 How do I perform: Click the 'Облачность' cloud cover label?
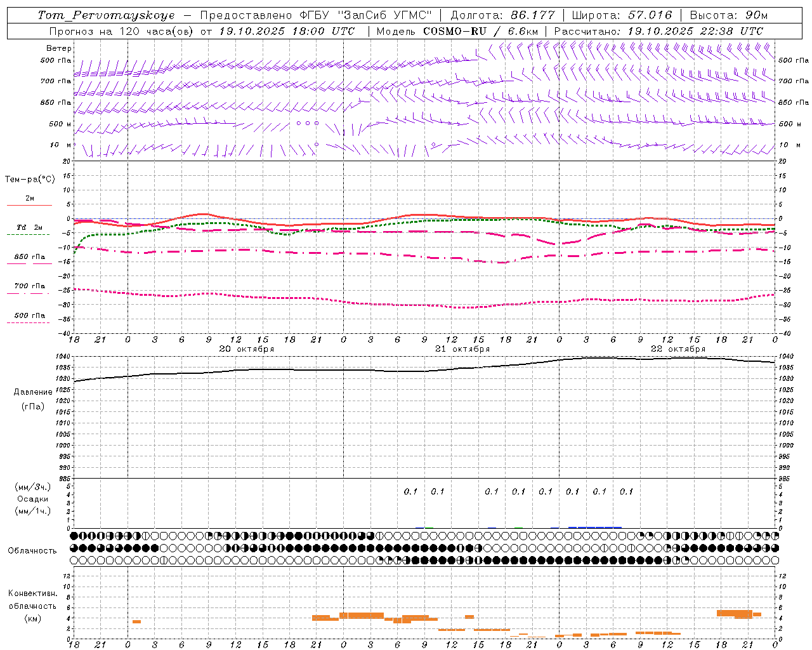32,551
